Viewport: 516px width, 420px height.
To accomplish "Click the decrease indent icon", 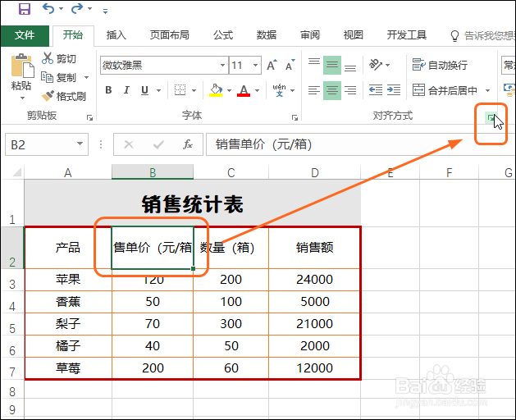I will click(x=376, y=90).
